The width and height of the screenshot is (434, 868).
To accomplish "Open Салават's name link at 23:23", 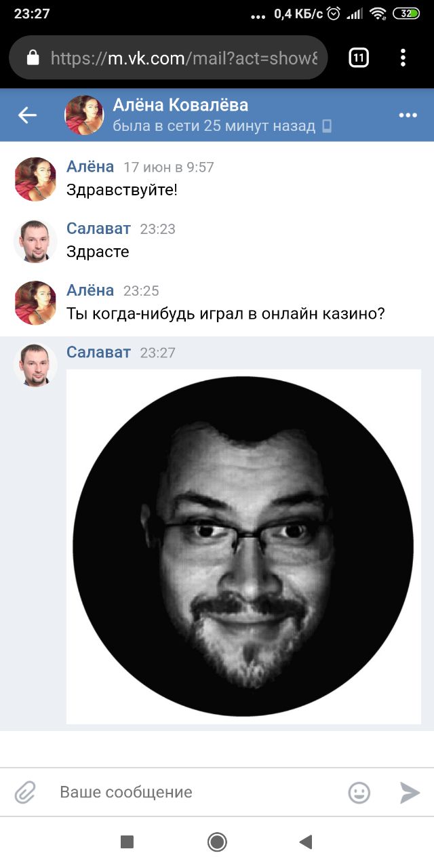I will pos(98,229).
